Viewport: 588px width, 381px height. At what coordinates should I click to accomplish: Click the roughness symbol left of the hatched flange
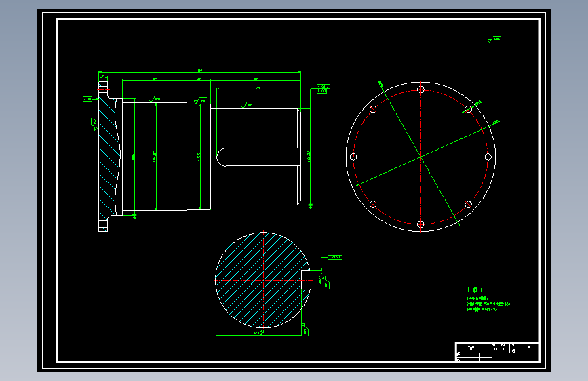(94, 125)
